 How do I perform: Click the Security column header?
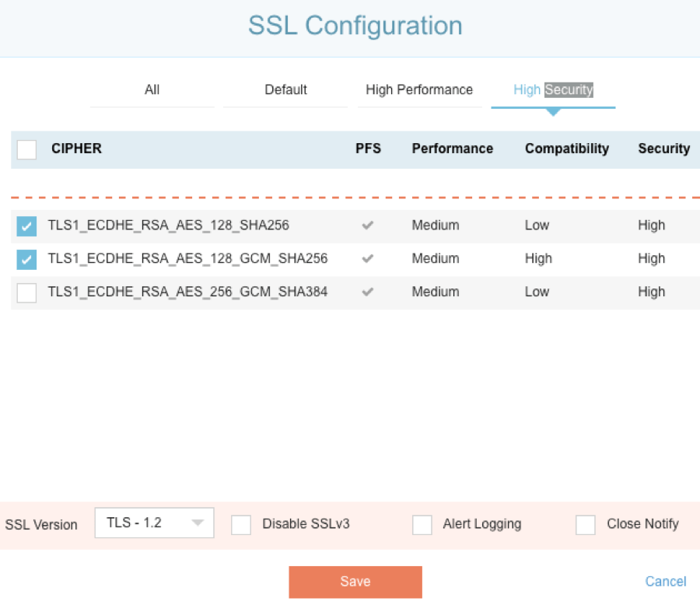(663, 149)
